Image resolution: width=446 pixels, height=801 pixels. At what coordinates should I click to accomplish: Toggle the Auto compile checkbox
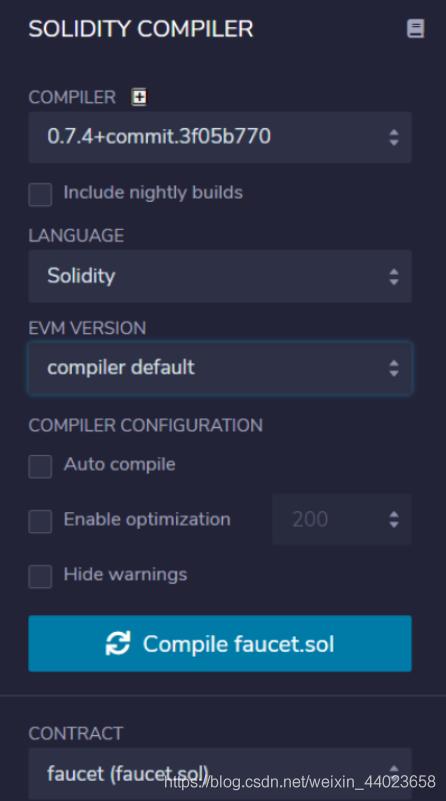point(40,466)
